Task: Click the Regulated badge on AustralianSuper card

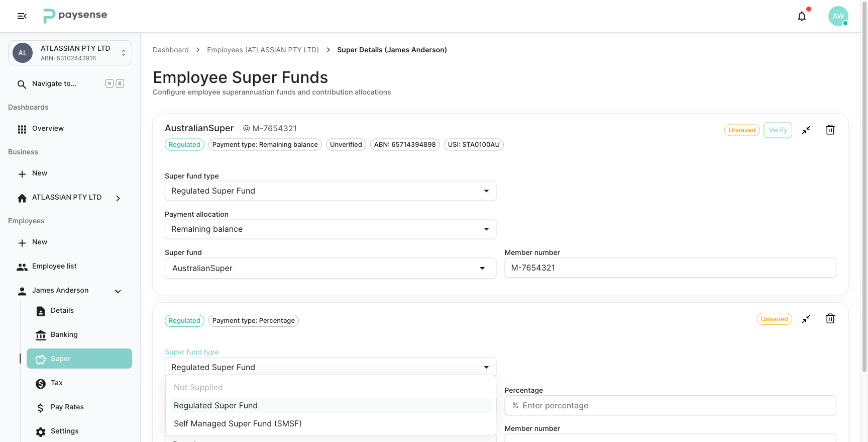Action: [184, 145]
